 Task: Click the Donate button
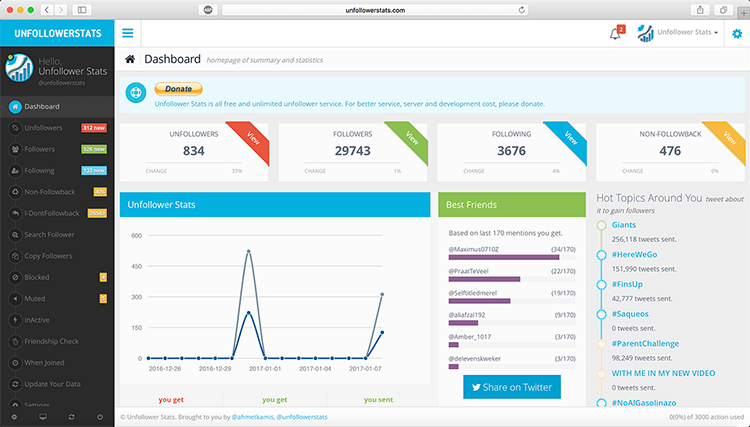(x=178, y=89)
